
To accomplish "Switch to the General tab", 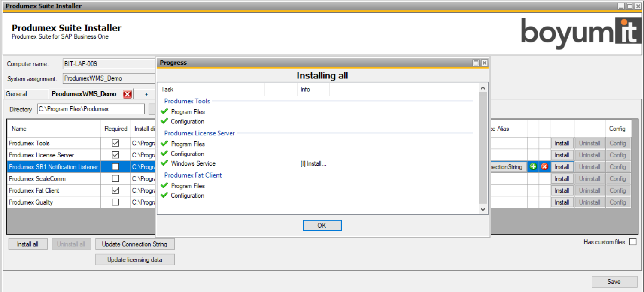I will (x=17, y=94).
